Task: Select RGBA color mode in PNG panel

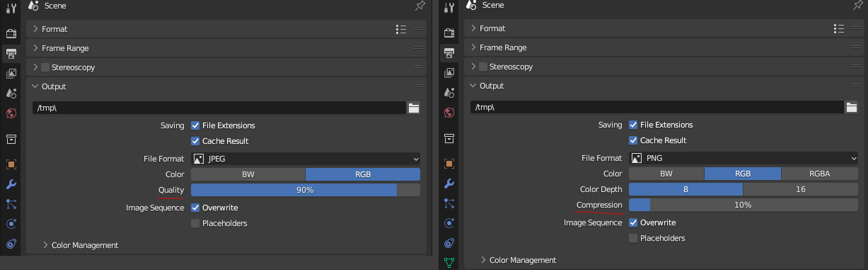Action: [820, 174]
